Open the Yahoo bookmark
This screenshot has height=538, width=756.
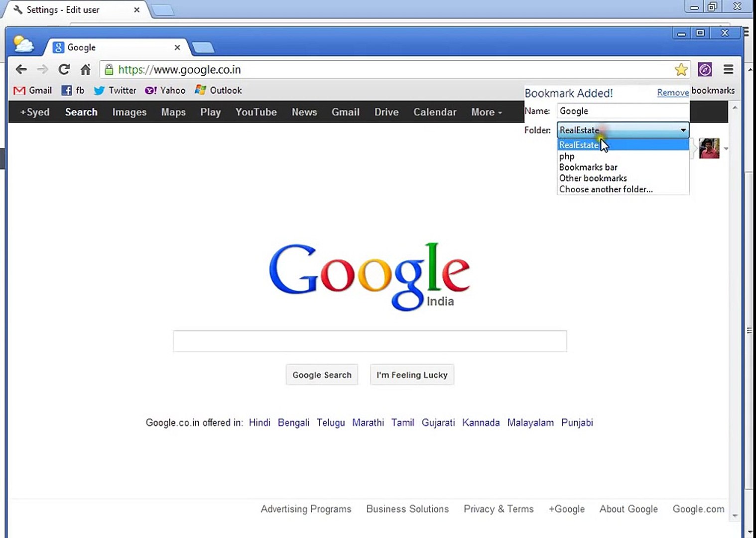coord(165,90)
